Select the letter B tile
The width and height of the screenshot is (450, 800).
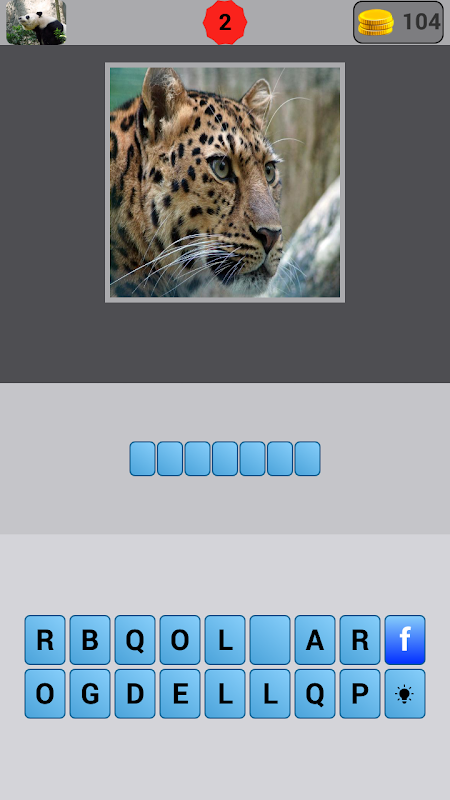90,640
